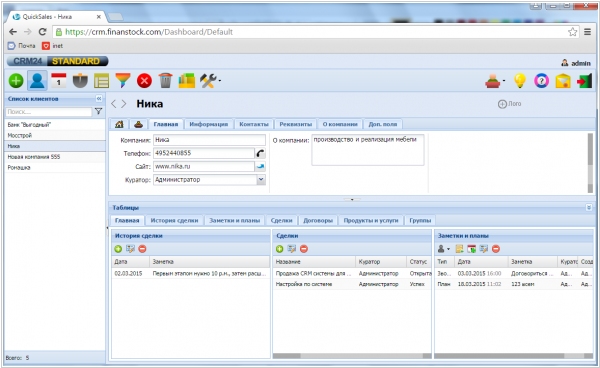600x368 pixels.
Task: Switch to Группы tab
Action: tap(420, 220)
